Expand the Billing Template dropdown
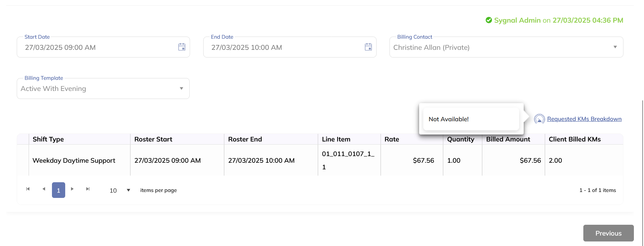Screen dimensions: 644x246 pyautogui.click(x=181, y=89)
